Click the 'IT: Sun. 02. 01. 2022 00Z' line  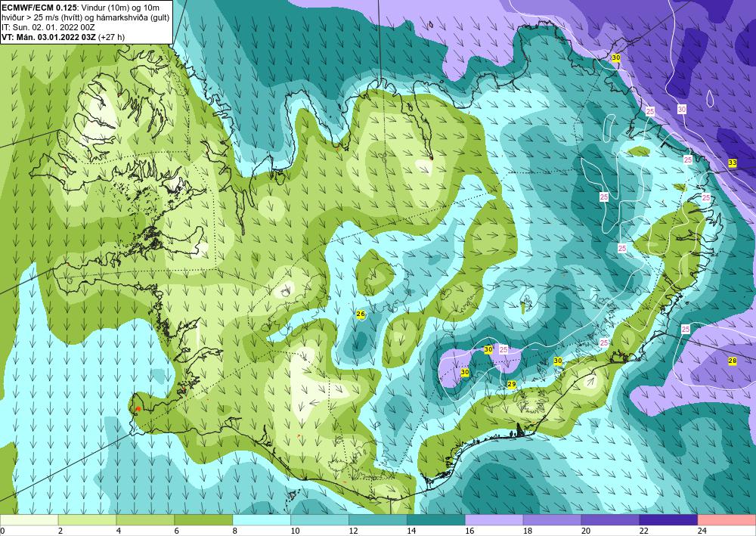[x=48, y=27]
